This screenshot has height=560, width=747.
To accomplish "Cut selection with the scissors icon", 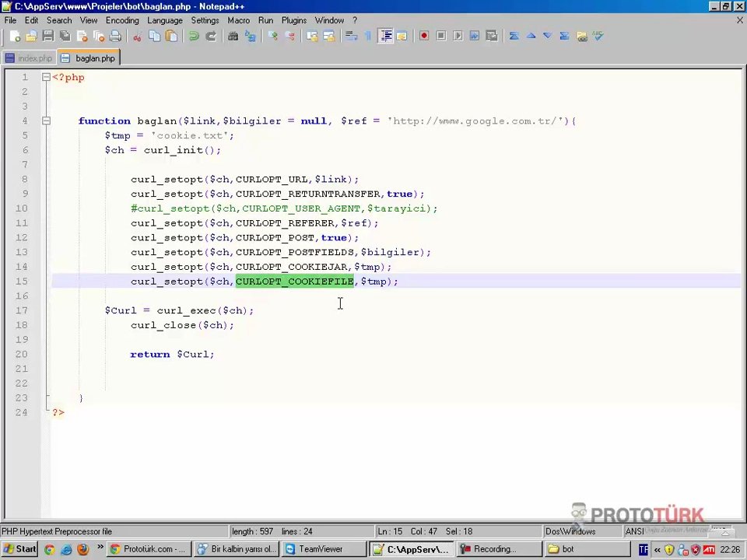I will pyautogui.click(x=137, y=37).
